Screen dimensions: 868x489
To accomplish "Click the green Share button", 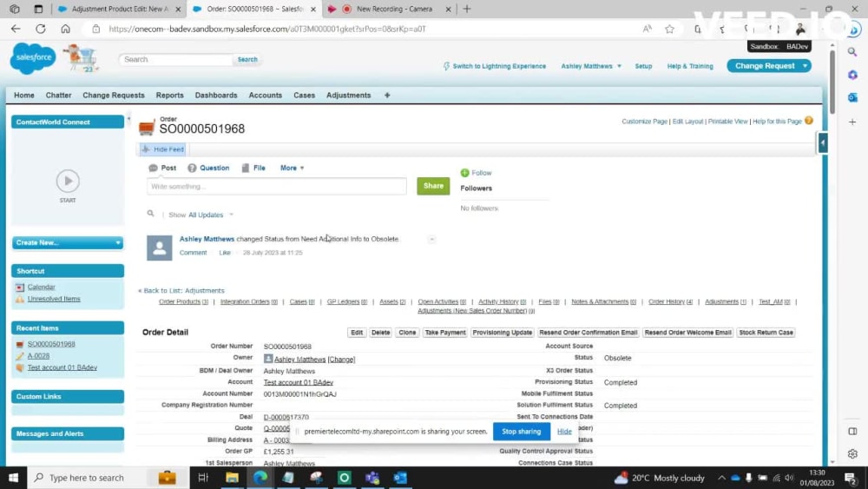I will [433, 186].
